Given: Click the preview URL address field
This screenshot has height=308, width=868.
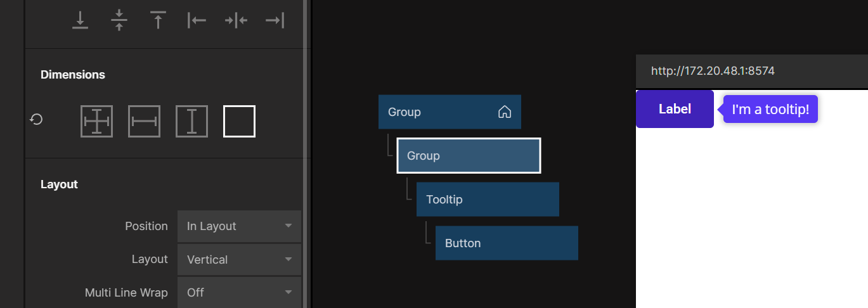Looking at the screenshot, I should tap(751, 71).
